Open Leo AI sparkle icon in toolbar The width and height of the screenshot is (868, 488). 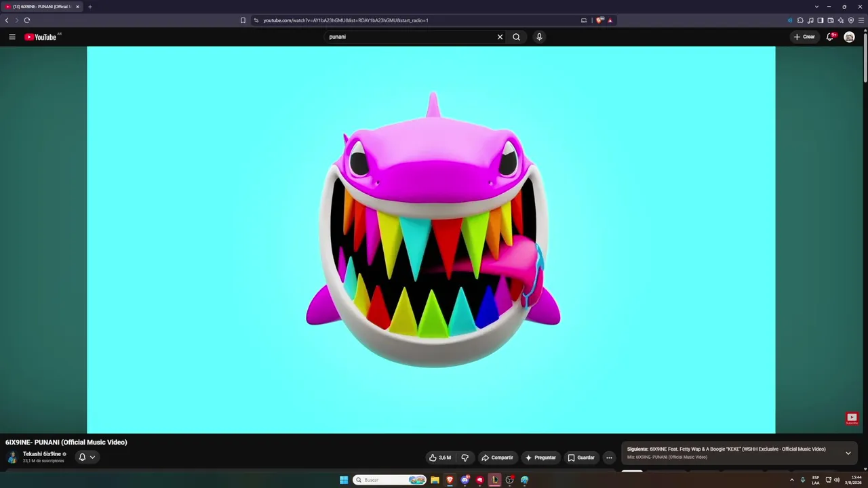[841, 20]
